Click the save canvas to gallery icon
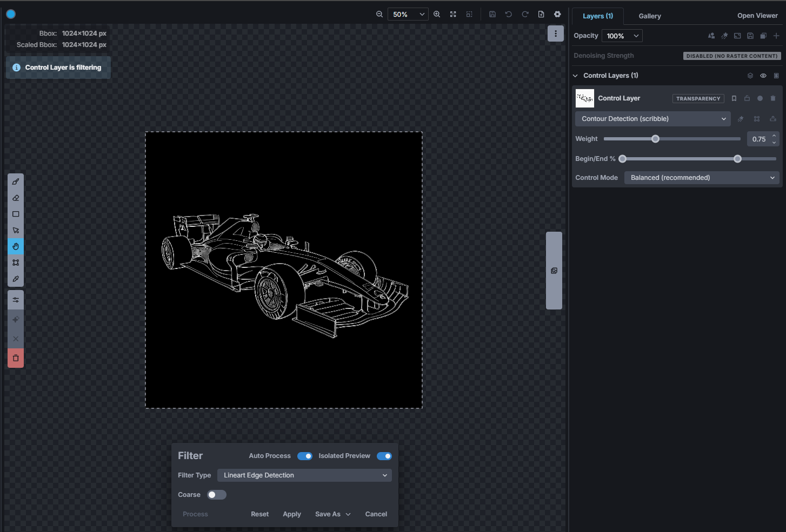 (492, 14)
